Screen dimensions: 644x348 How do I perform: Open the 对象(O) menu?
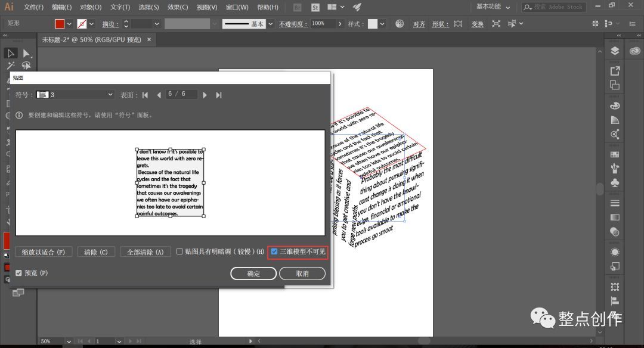click(91, 7)
